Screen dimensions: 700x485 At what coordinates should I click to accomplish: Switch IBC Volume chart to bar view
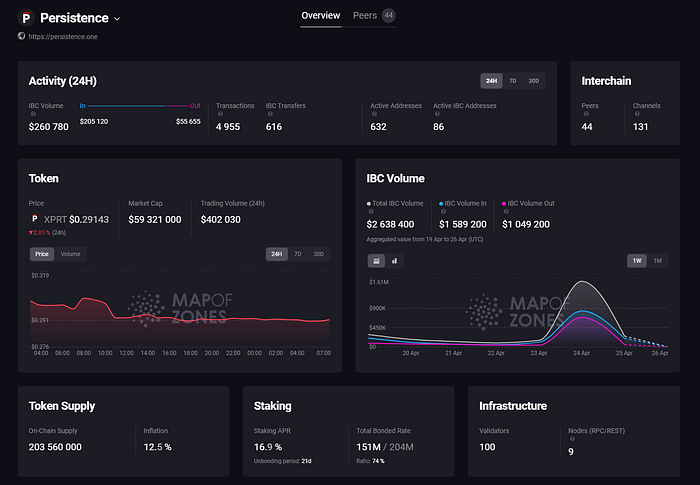[x=394, y=260]
